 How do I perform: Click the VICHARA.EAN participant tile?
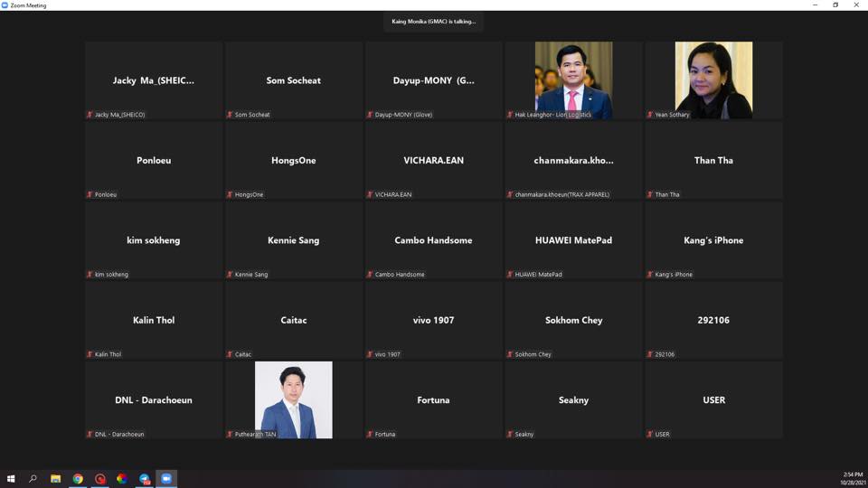coord(433,160)
